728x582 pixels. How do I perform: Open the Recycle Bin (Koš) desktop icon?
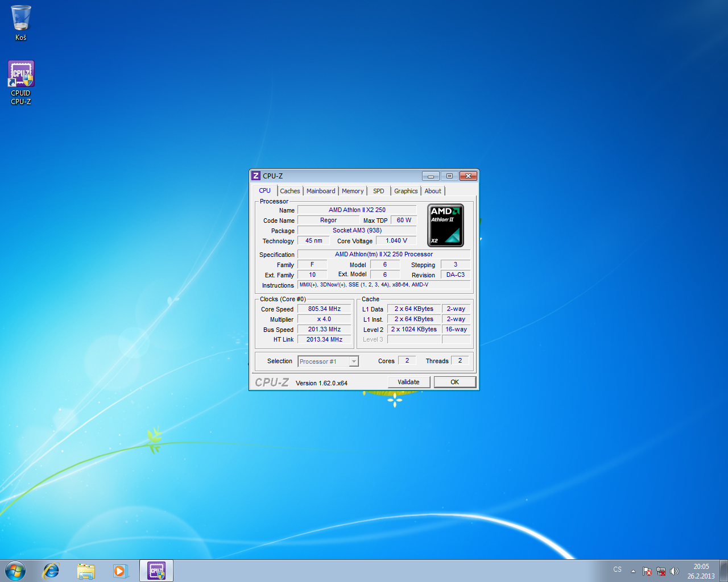click(21, 23)
